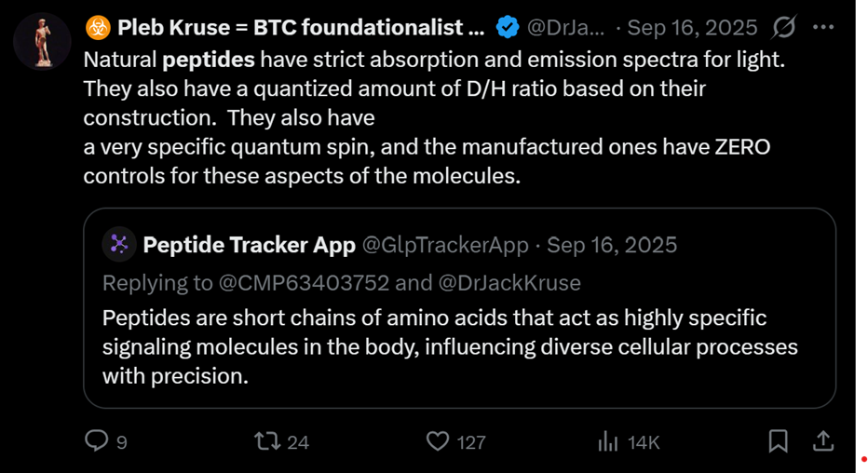This screenshot has height=473, width=868.
Task: Open view analytics bar chart icon
Action: pos(607,440)
